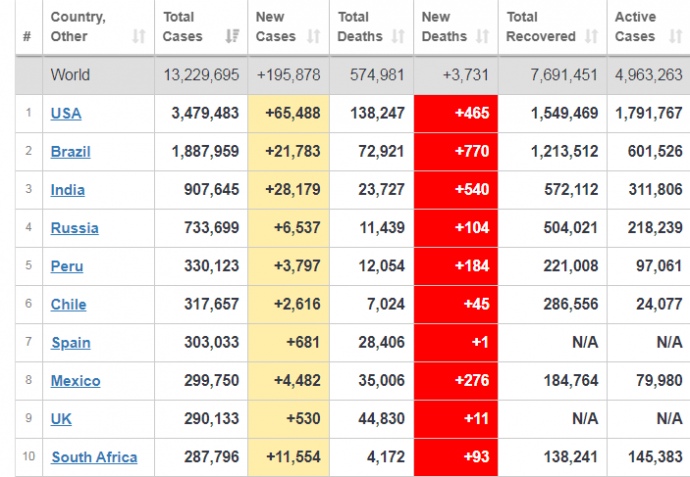690x477 pixels.
Task: Click sort arrows next to Total Recovered
Action: (x=592, y=37)
